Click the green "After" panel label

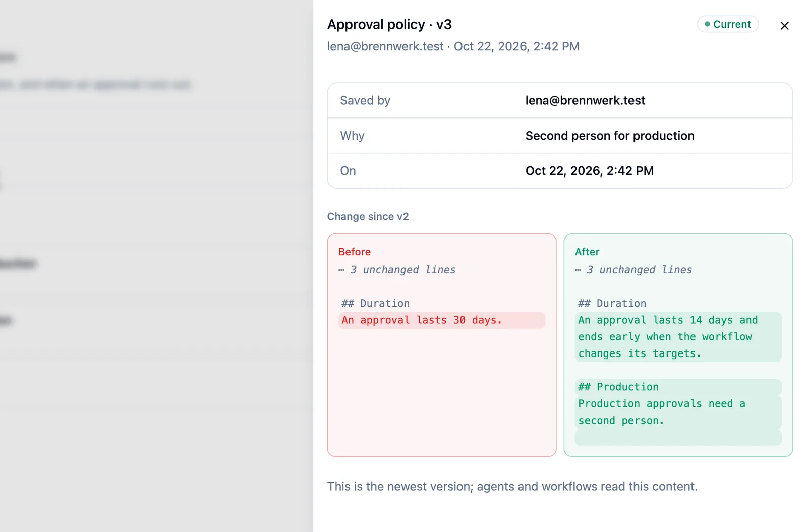click(x=587, y=252)
